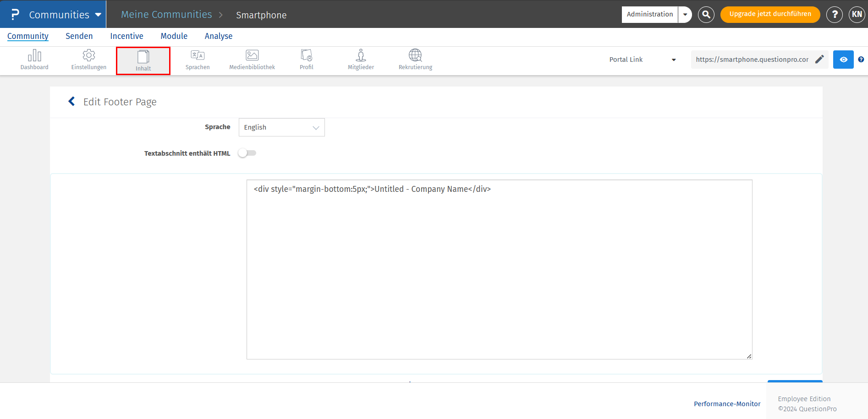868x419 pixels.
Task: Switch to the Analyse tab
Action: [218, 36]
